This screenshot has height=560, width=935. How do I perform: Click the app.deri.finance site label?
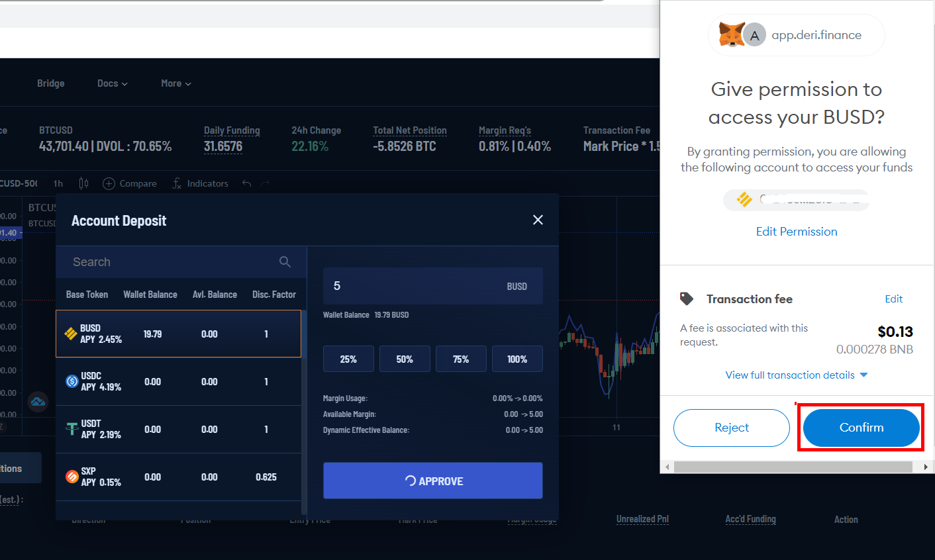coord(816,35)
